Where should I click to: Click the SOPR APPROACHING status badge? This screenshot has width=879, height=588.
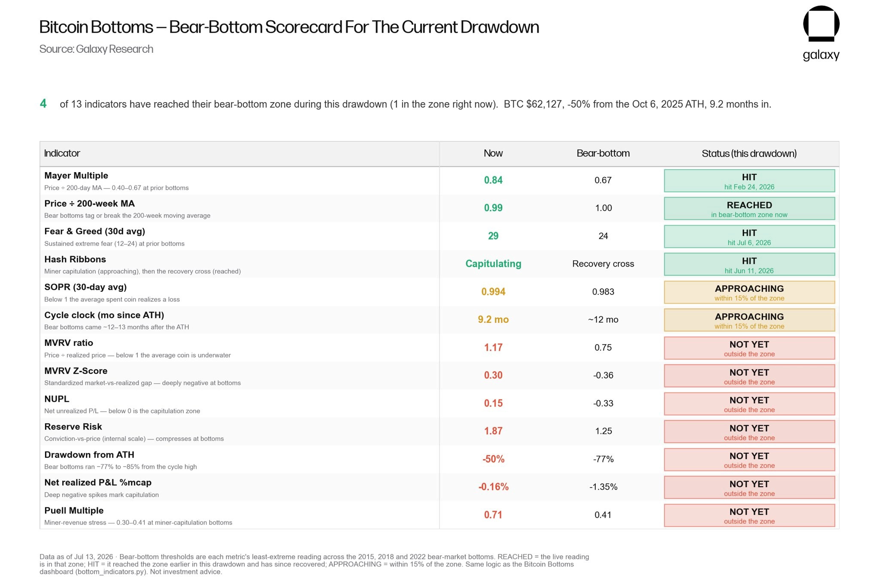pyautogui.click(x=749, y=292)
